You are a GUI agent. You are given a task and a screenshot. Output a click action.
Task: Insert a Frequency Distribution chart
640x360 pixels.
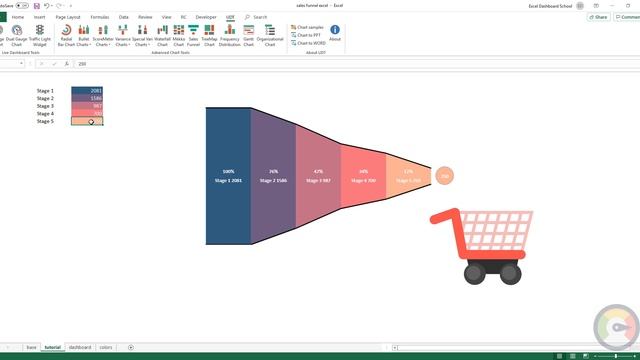click(x=229, y=36)
